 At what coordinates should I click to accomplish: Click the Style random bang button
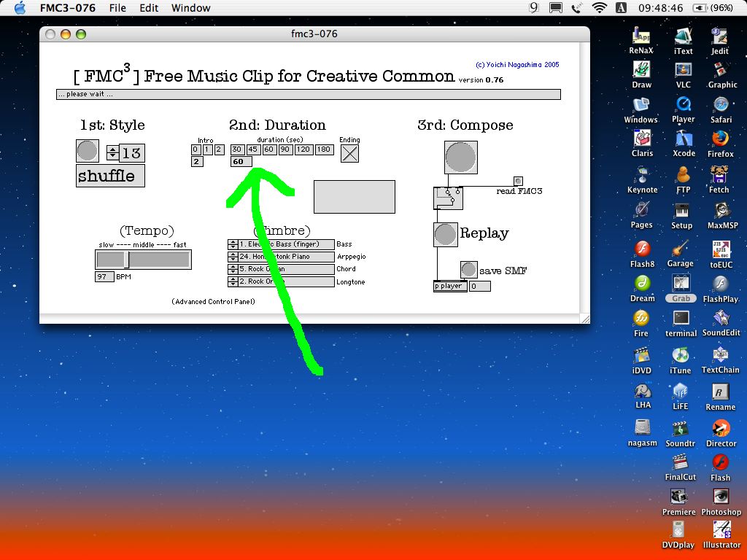pos(88,151)
